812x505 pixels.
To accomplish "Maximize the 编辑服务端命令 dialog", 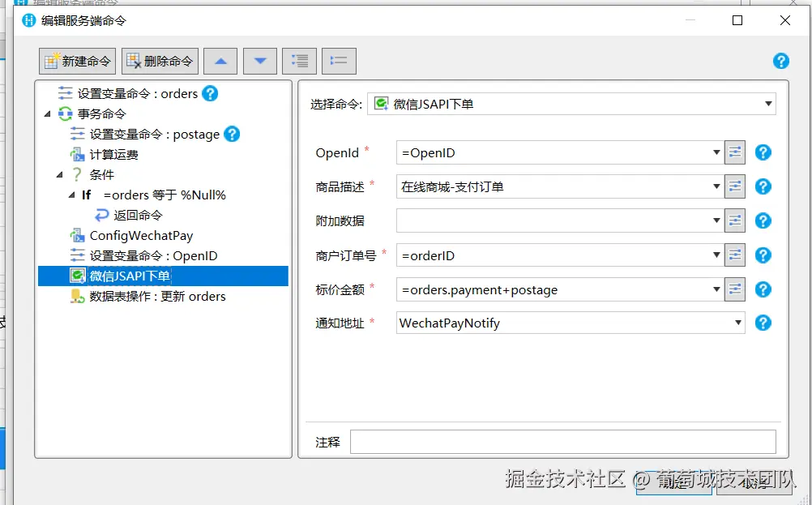I will click(x=737, y=20).
